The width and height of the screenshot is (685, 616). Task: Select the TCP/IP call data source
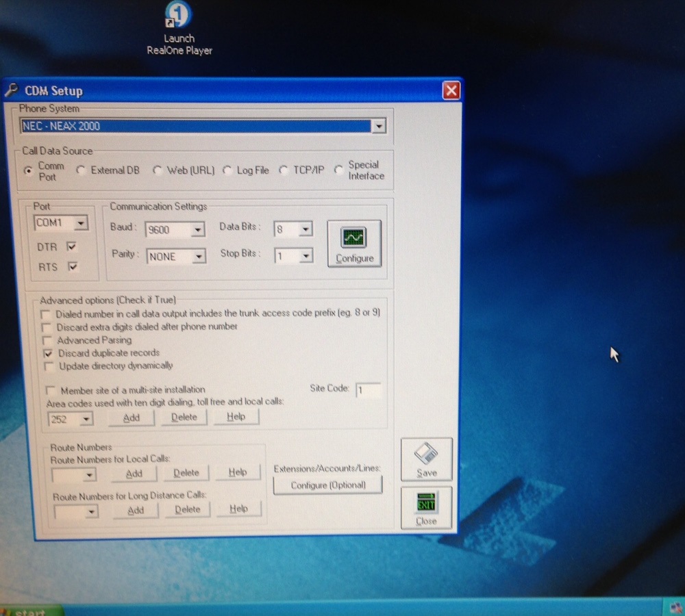[x=284, y=170]
